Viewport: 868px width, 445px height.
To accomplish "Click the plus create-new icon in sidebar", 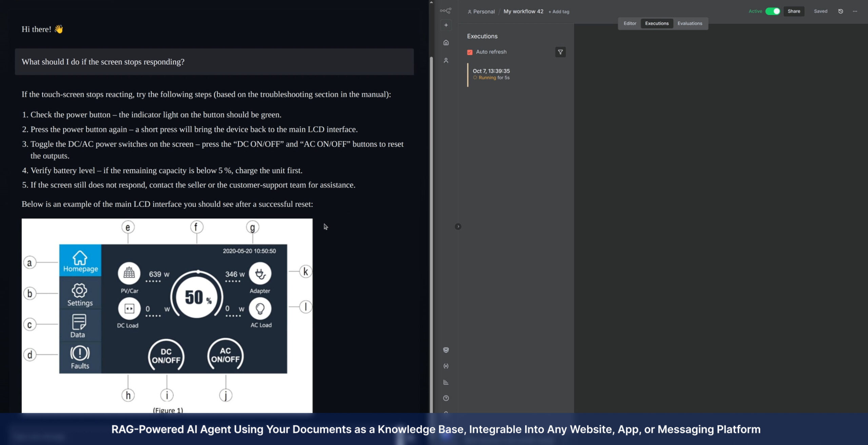I will coord(446,25).
